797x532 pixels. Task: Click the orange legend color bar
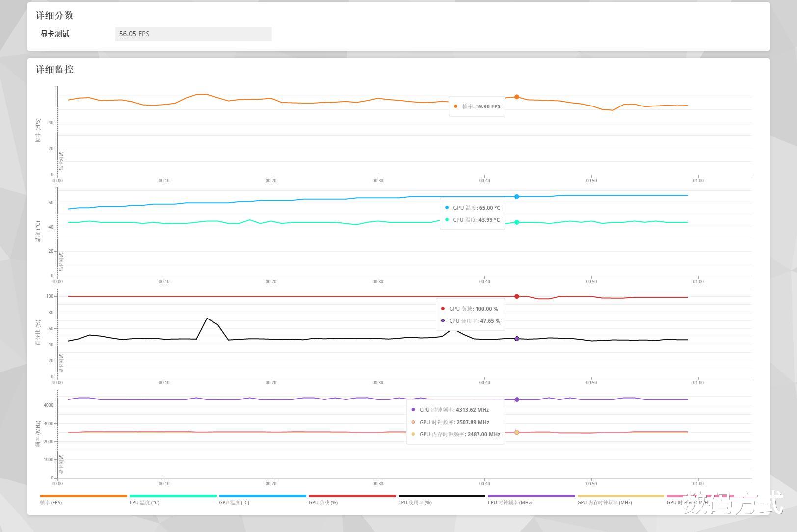[x=83, y=496]
